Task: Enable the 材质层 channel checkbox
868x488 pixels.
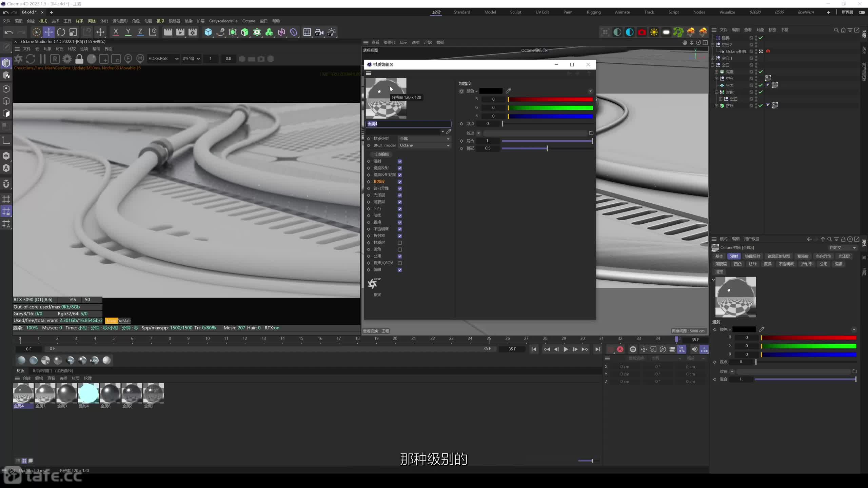Action: point(400,243)
